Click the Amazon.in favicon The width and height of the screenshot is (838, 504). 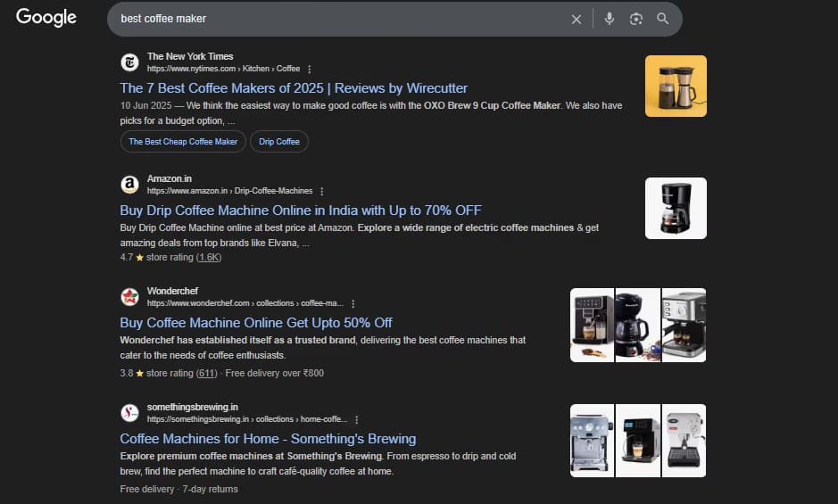pos(129,185)
